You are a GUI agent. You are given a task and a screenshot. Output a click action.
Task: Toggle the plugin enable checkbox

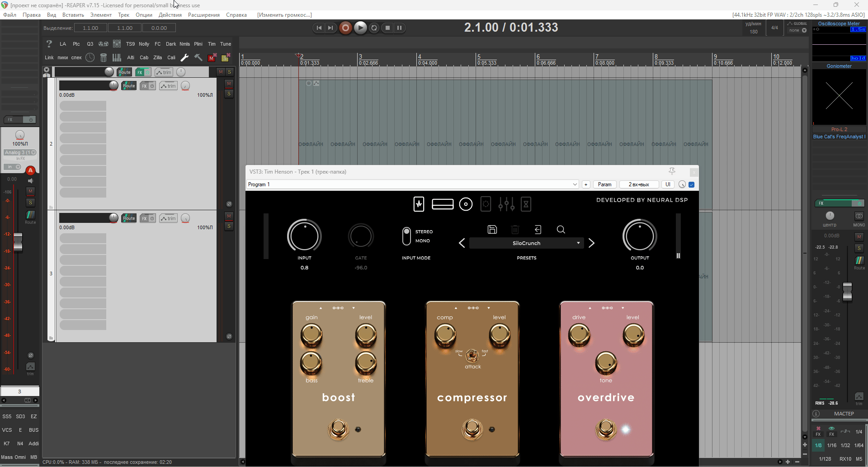click(691, 184)
